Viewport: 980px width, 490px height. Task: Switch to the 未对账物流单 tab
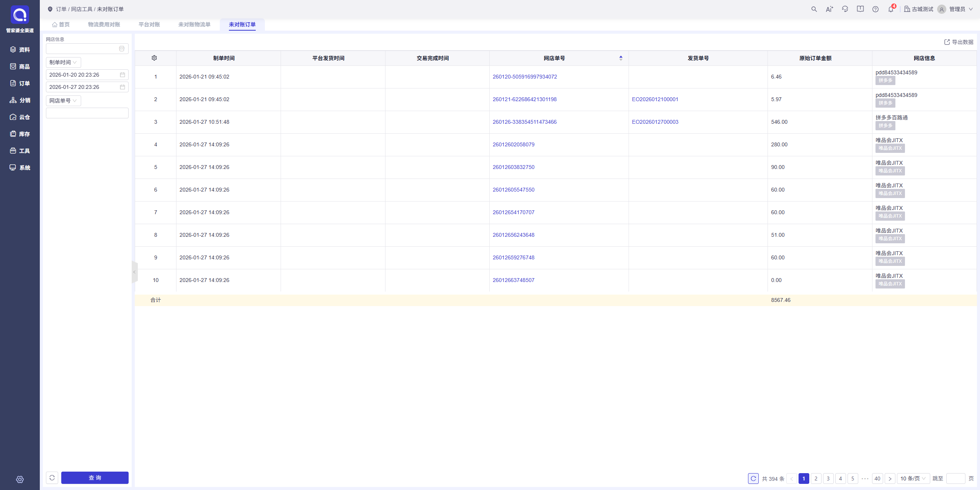(x=194, y=25)
